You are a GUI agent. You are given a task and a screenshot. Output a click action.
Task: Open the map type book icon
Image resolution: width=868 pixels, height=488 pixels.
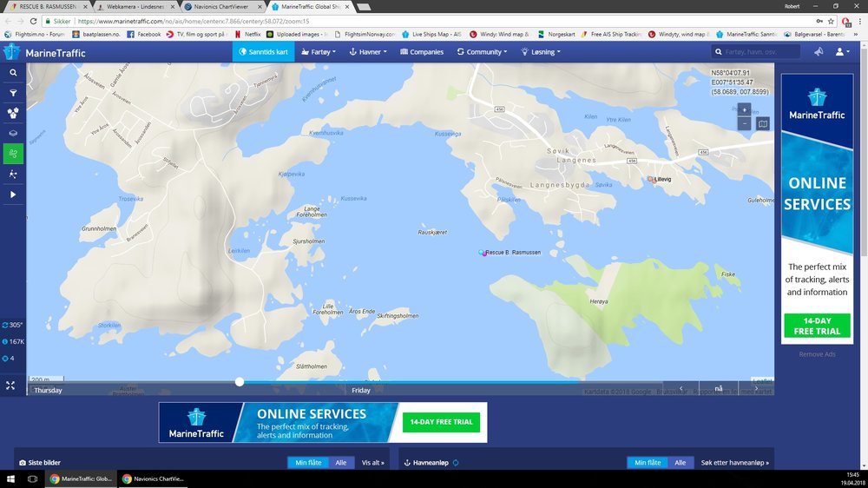(x=763, y=123)
